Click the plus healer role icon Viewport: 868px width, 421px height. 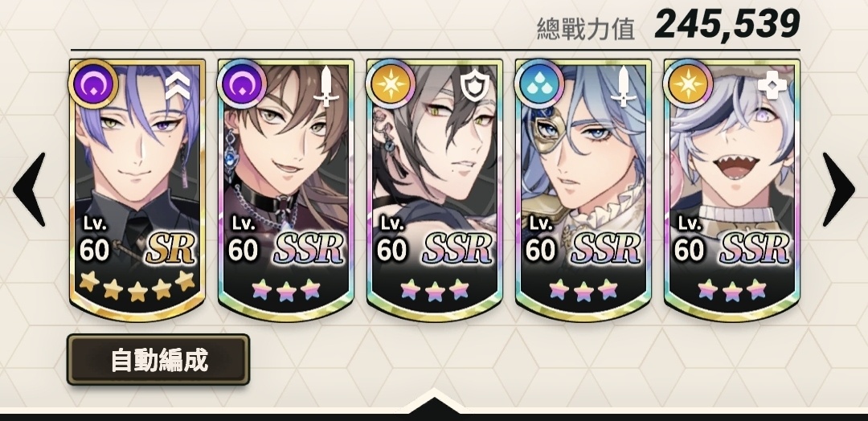tap(772, 85)
